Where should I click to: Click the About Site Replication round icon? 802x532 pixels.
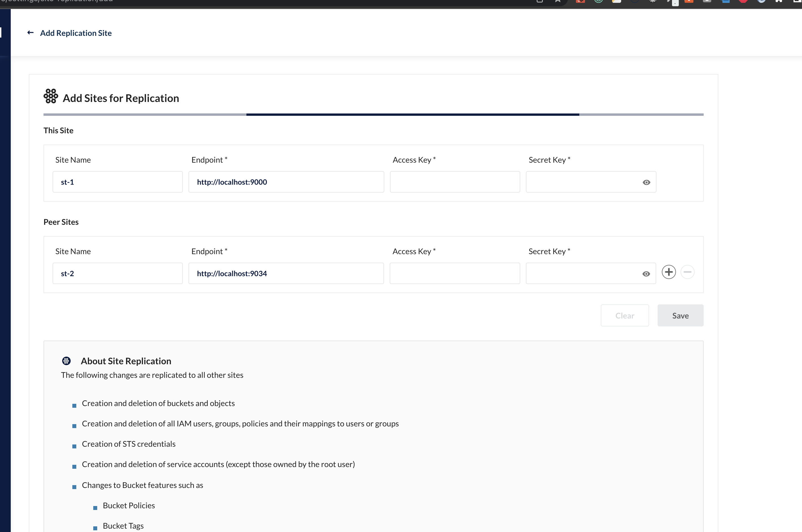(x=66, y=361)
